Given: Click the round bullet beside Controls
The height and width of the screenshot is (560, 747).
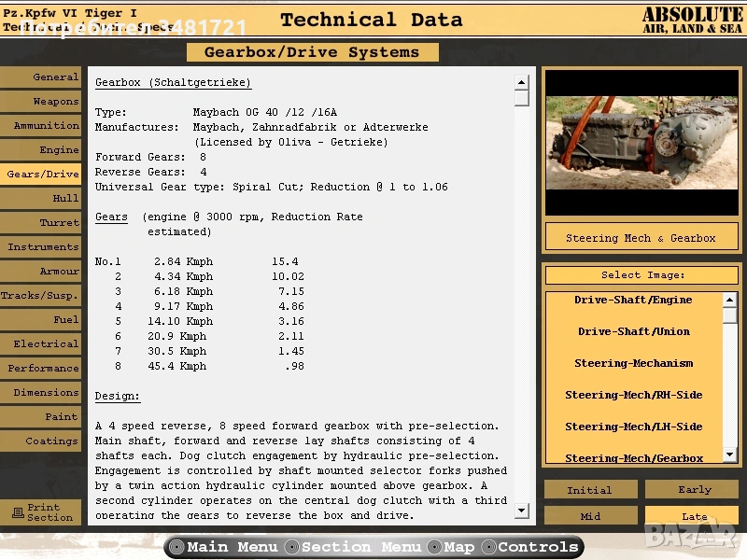Looking at the screenshot, I should coord(487,547).
